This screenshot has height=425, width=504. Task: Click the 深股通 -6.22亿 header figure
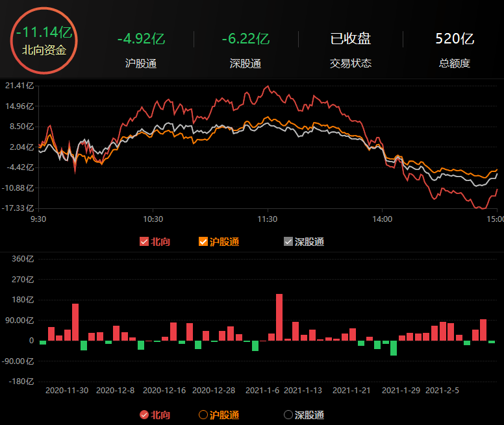click(246, 39)
